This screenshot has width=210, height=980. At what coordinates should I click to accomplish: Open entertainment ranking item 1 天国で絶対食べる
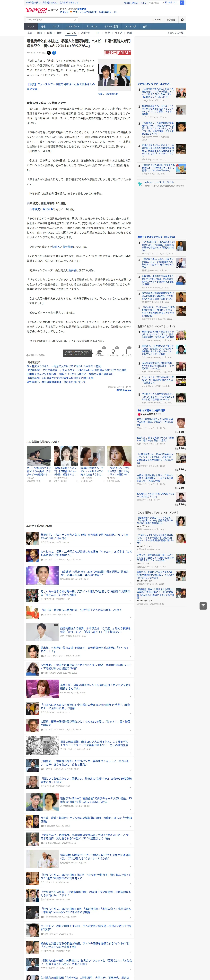(158, 93)
